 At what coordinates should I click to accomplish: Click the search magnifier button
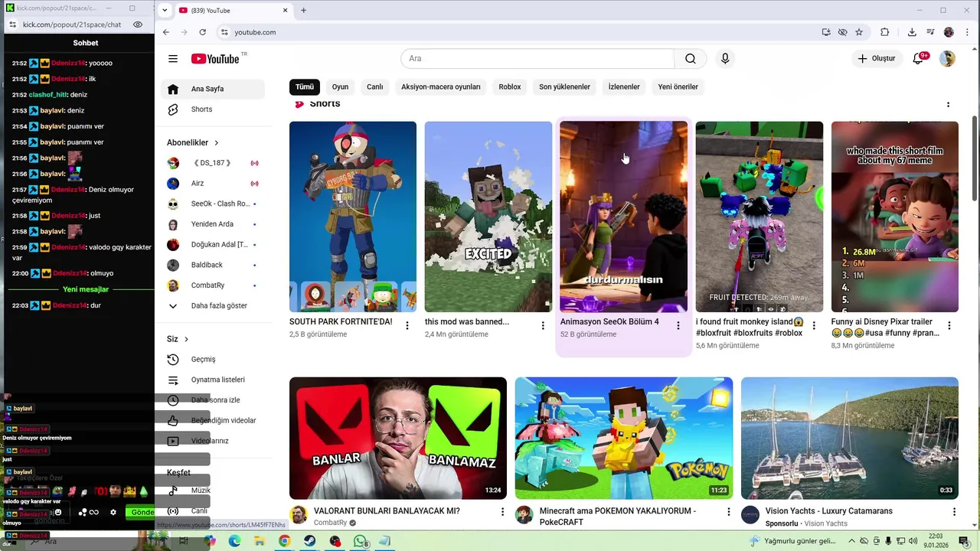691,59
